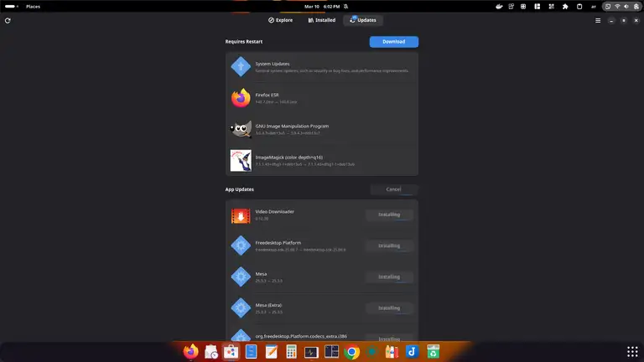Expand the system status menu
The image size is (644, 362).
pyautogui.click(x=620, y=6)
